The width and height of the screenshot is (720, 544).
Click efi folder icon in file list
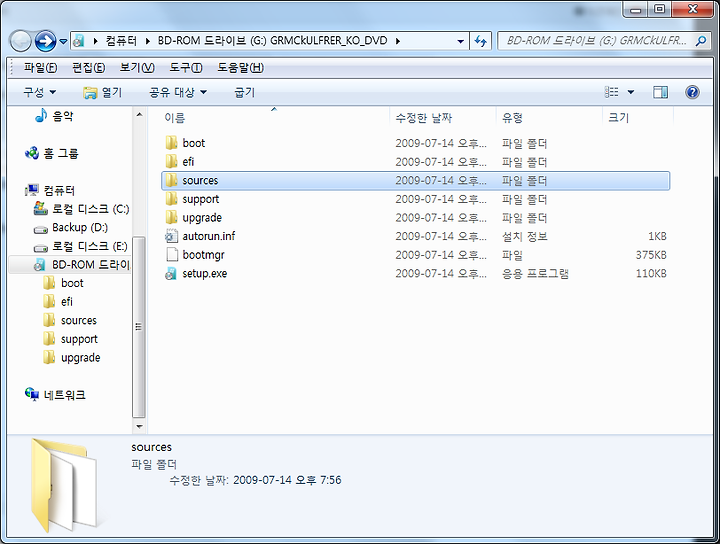171,162
